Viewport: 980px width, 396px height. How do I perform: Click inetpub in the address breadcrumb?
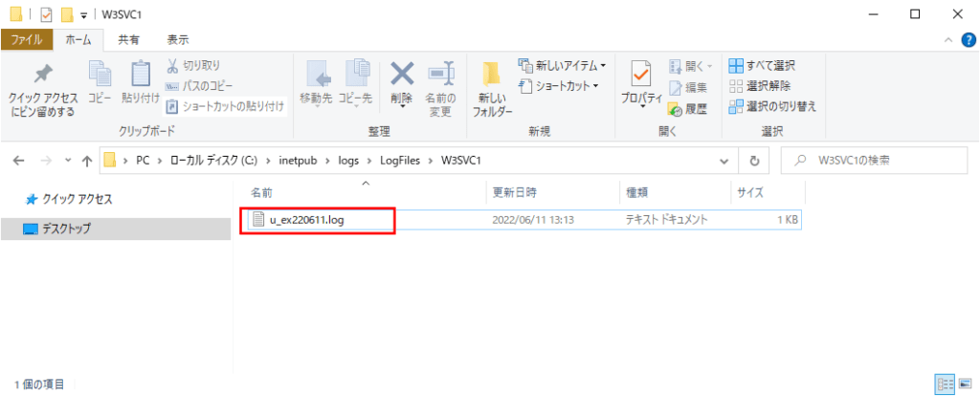(x=297, y=161)
